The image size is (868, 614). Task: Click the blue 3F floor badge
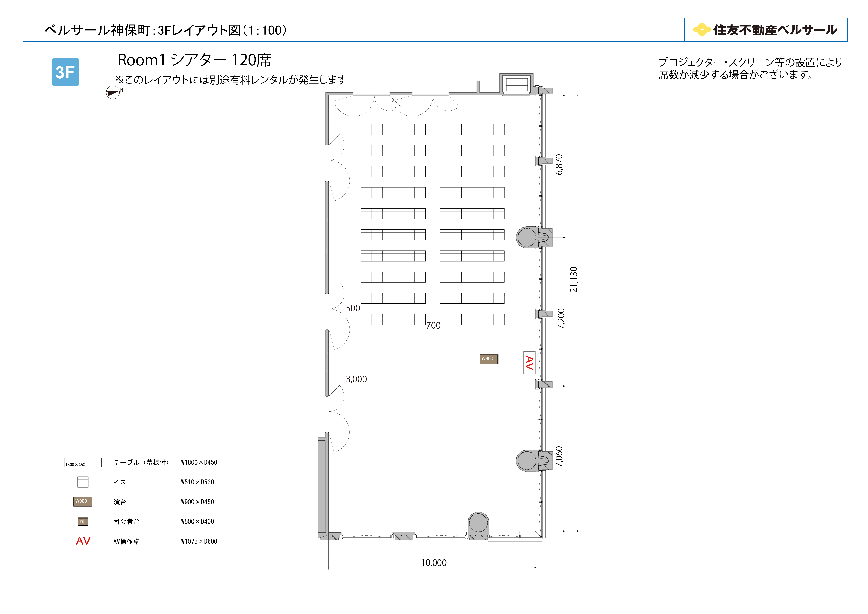pos(65,72)
